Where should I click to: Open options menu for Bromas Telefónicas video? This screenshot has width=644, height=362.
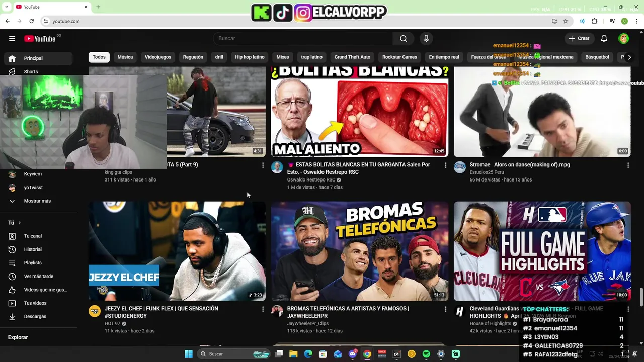point(445,309)
